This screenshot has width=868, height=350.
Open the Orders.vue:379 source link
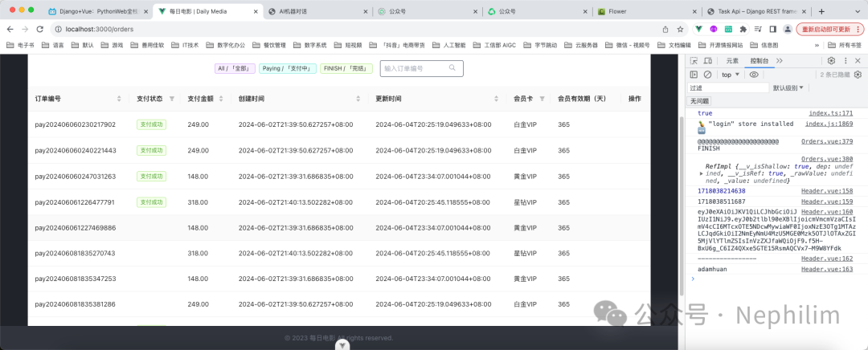(x=827, y=141)
